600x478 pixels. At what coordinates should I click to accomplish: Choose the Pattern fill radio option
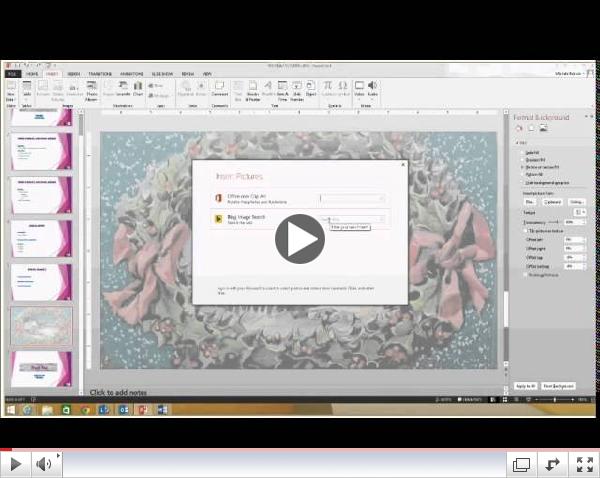[533, 174]
